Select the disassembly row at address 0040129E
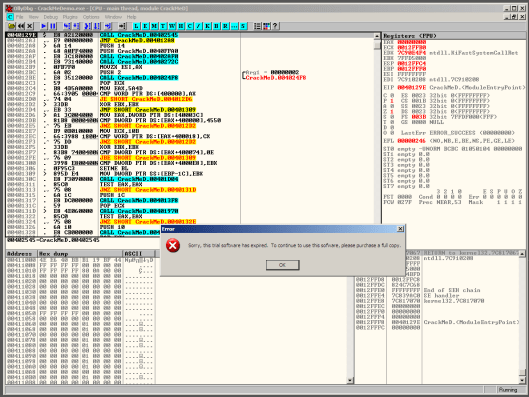The width and height of the screenshot is (529, 397). click(191, 35)
